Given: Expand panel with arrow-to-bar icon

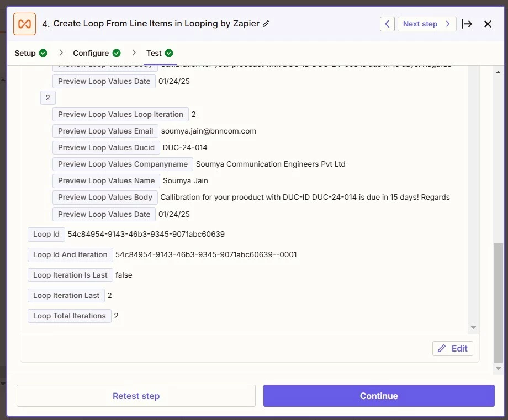Looking at the screenshot, I should pyautogui.click(x=467, y=24).
